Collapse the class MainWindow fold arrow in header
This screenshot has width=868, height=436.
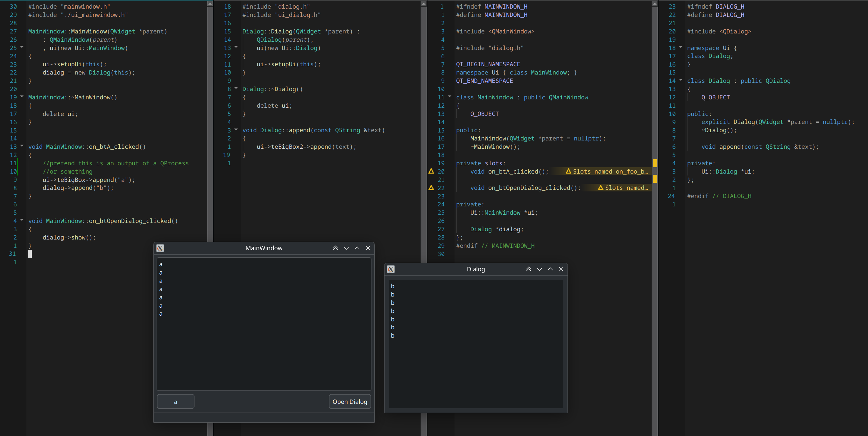[449, 96]
